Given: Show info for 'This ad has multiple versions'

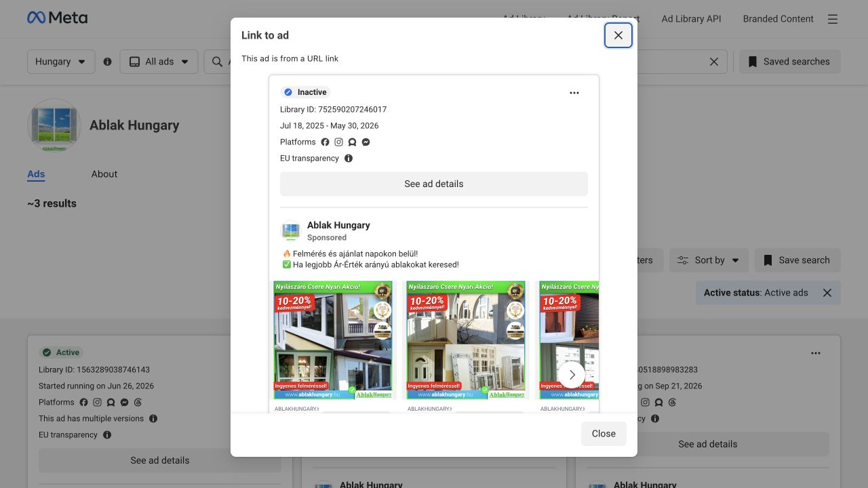Looking at the screenshot, I should click(153, 419).
